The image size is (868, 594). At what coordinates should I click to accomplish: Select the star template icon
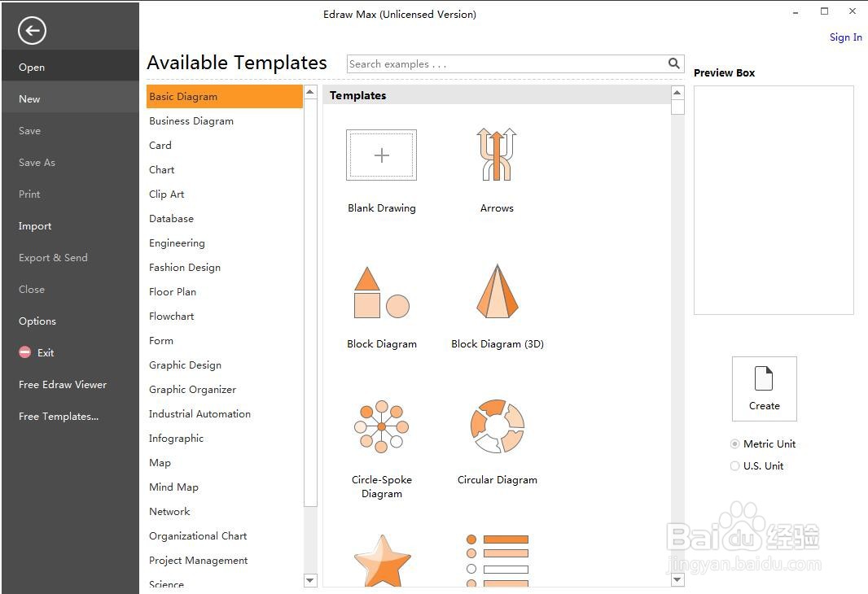(x=382, y=561)
